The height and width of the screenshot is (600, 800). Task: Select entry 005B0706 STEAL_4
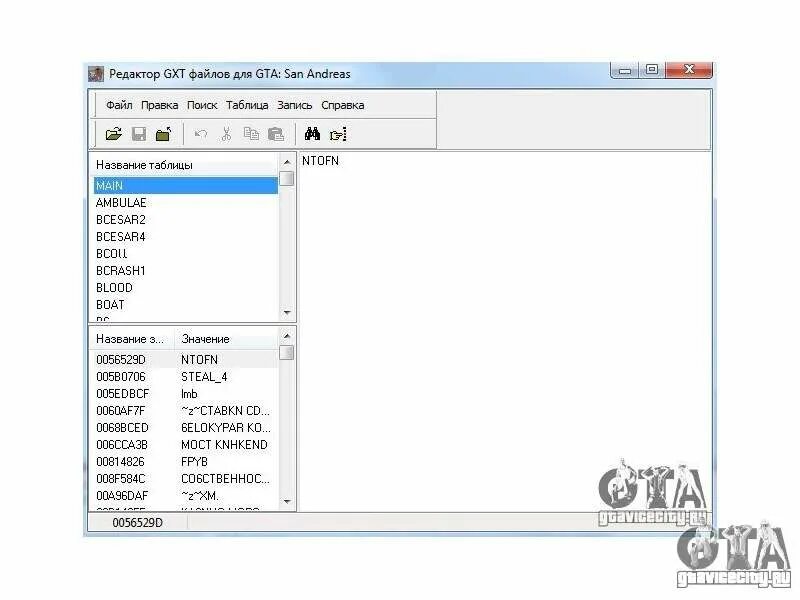(x=186, y=377)
